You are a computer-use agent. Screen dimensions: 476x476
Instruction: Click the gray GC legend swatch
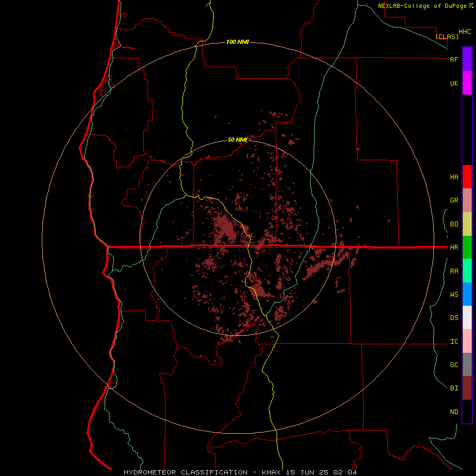pos(467,364)
